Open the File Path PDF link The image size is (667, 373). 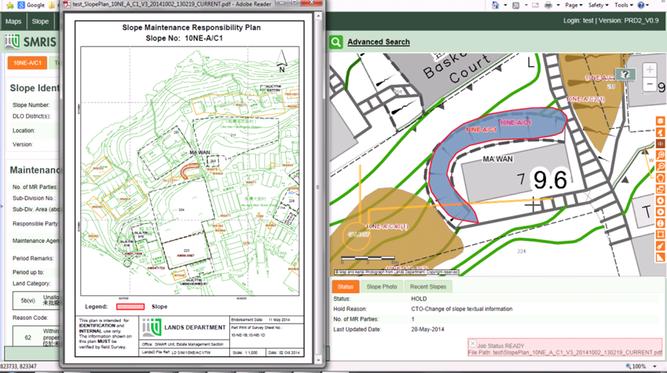[565, 353]
